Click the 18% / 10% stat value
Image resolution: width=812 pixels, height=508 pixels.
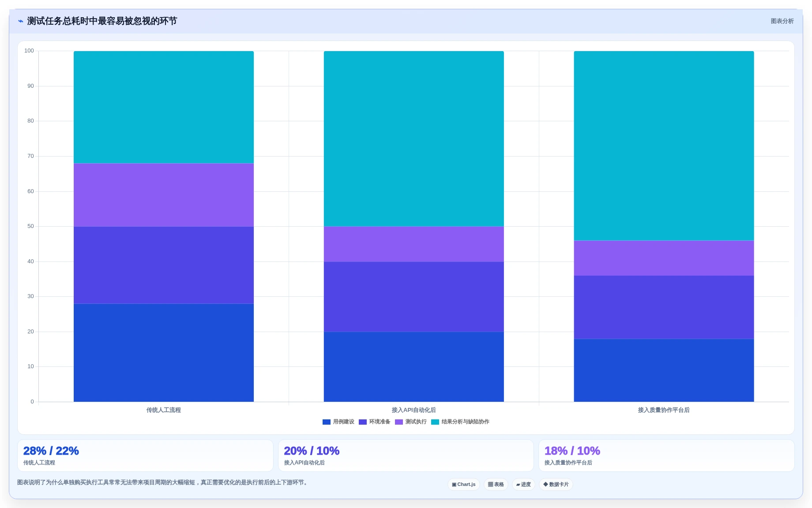pos(572,451)
